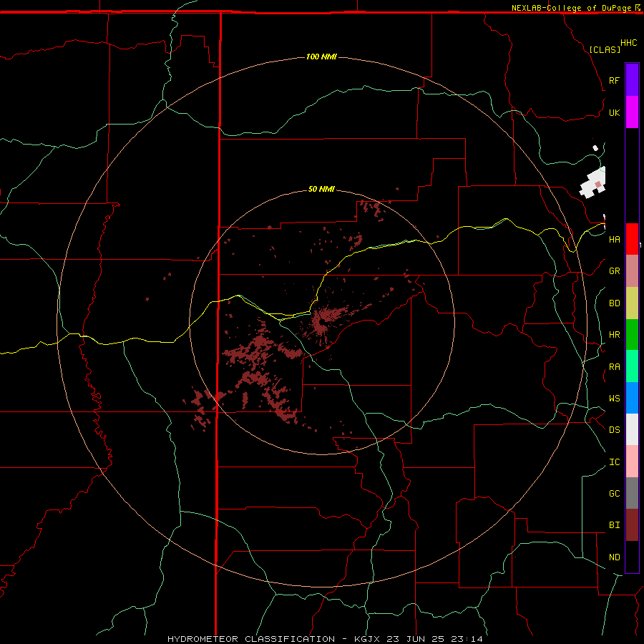
Task: Click the 'IC' legend label
Action: [614, 462]
